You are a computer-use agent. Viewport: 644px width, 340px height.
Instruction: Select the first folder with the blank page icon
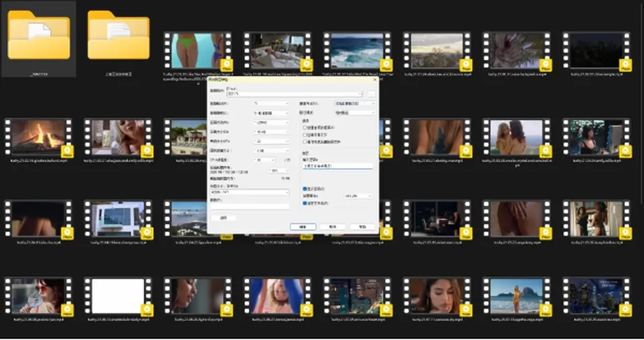point(39,36)
